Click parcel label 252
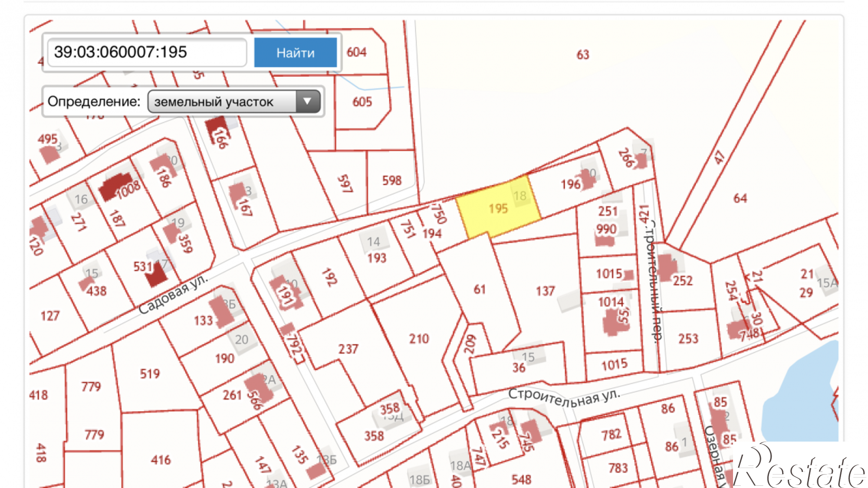Screen dimensions: 868x488 click(x=683, y=281)
